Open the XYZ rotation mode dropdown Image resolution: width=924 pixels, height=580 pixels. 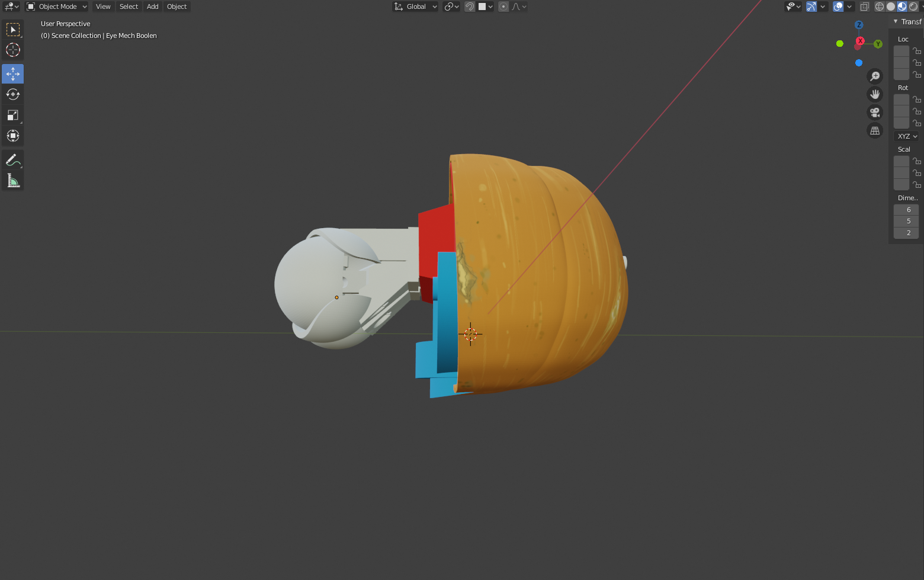coord(906,136)
